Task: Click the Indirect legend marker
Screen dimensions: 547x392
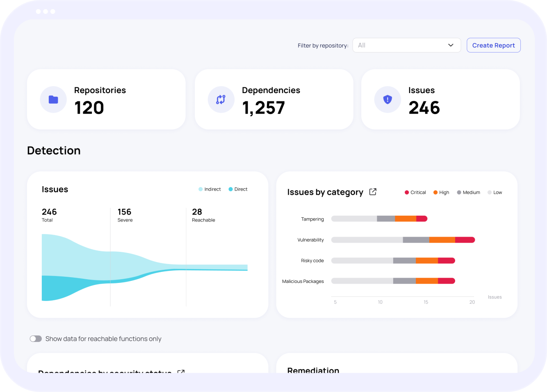Action: click(x=201, y=189)
